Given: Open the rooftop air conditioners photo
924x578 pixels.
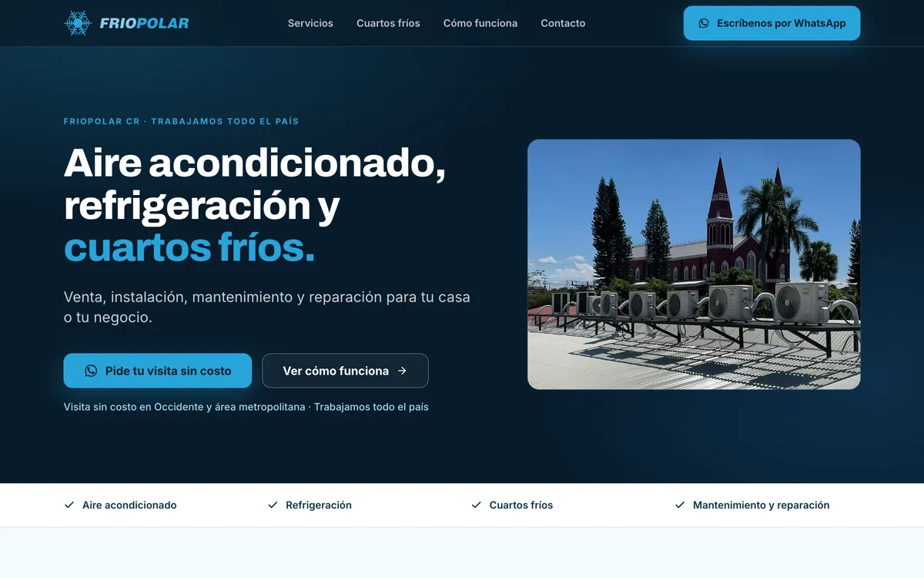Looking at the screenshot, I should (694, 264).
